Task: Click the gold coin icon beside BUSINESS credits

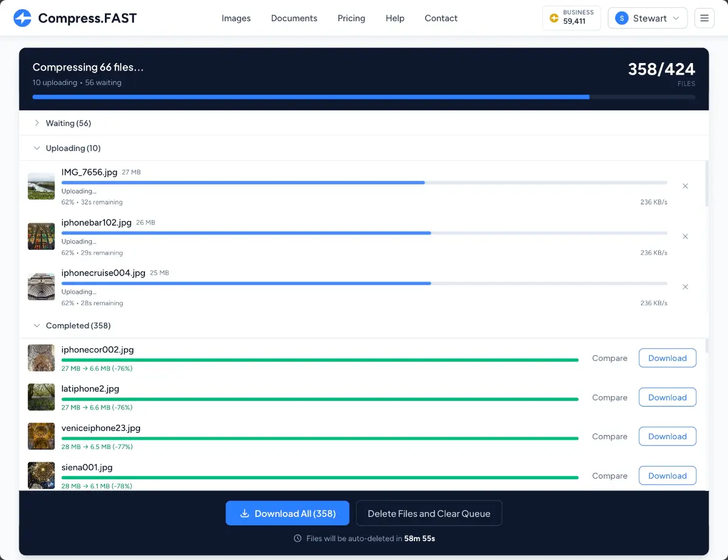Action: 554,18
